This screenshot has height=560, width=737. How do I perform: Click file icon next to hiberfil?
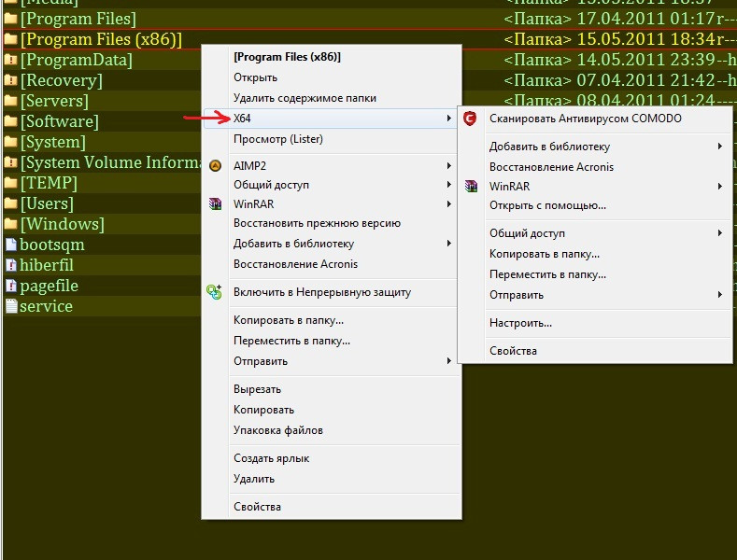11,265
